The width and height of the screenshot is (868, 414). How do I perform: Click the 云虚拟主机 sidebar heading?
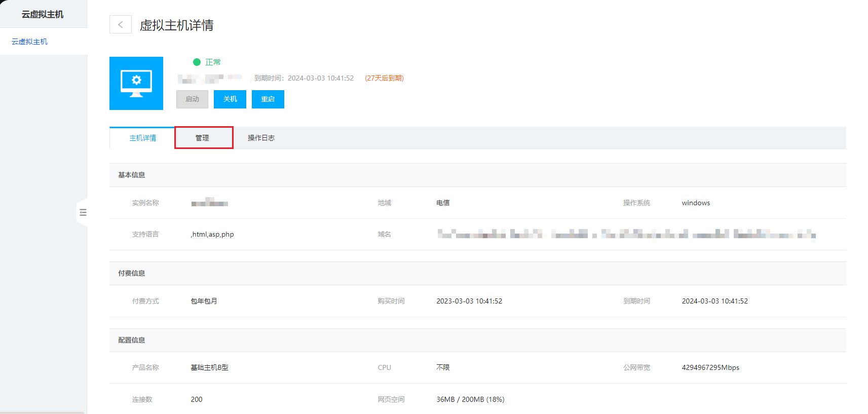click(x=43, y=14)
